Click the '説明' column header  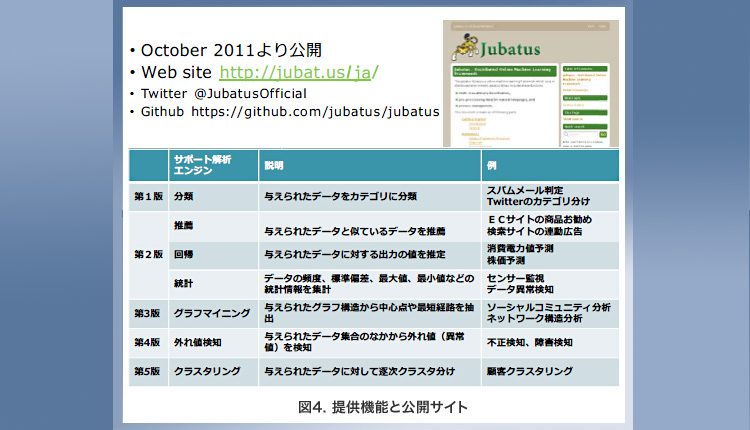click(x=370, y=165)
